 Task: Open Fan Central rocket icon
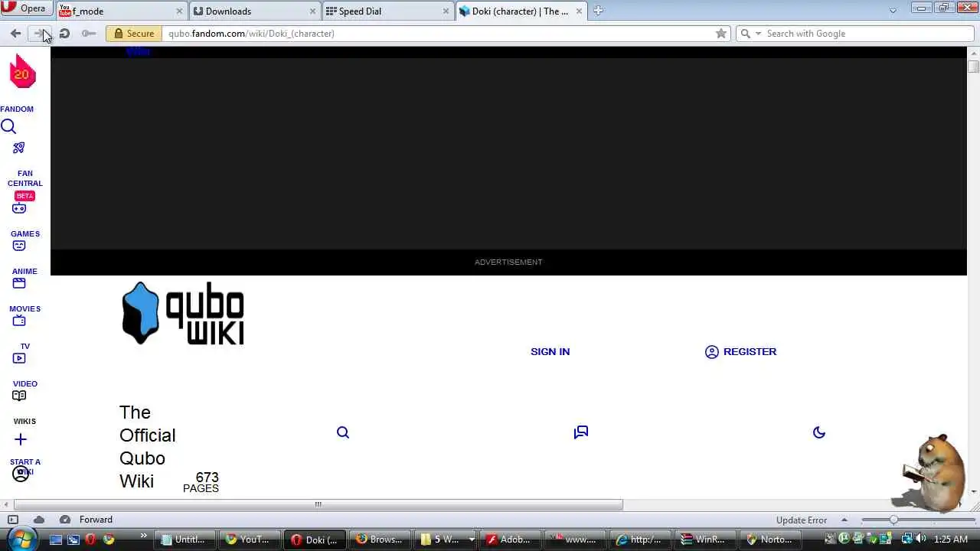pyautogui.click(x=19, y=148)
